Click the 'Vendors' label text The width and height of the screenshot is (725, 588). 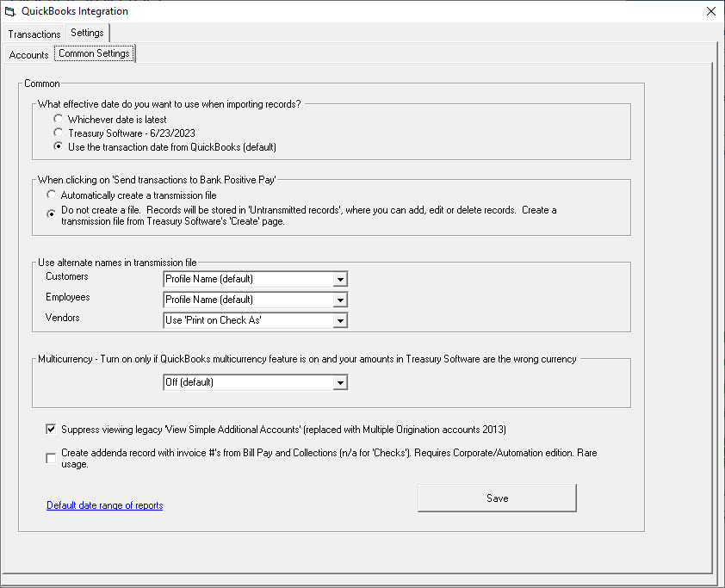coord(62,318)
